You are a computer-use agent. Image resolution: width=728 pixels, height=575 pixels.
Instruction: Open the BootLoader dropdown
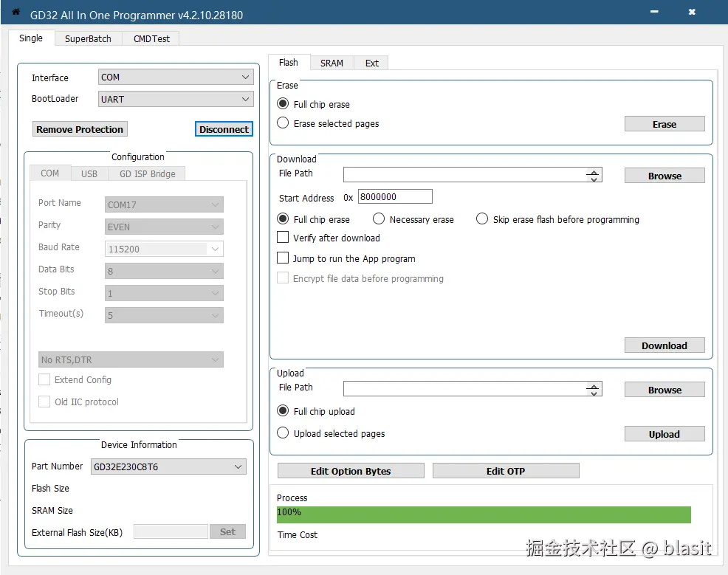click(x=176, y=99)
